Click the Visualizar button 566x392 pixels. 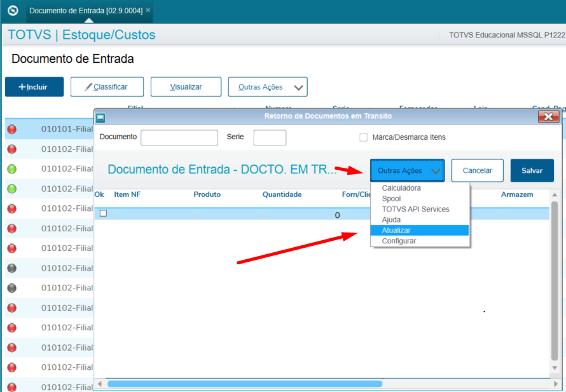click(x=186, y=87)
